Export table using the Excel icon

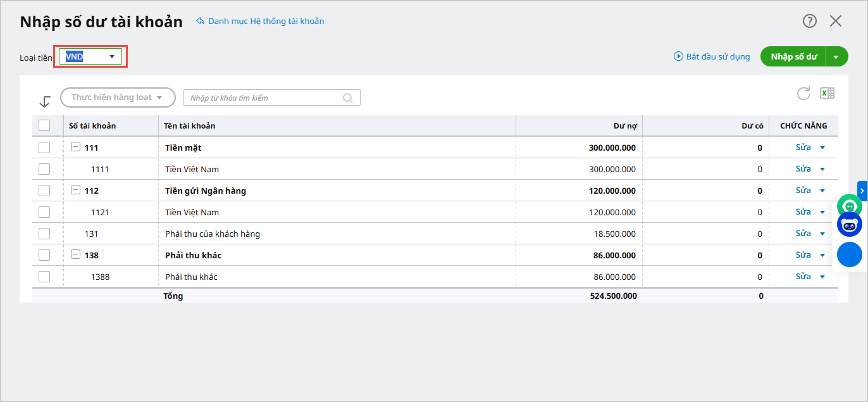tap(827, 94)
